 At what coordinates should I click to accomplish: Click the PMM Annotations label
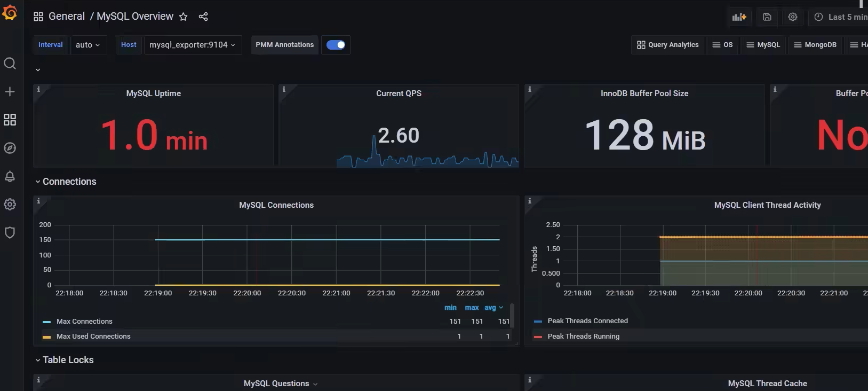pos(284,45)
